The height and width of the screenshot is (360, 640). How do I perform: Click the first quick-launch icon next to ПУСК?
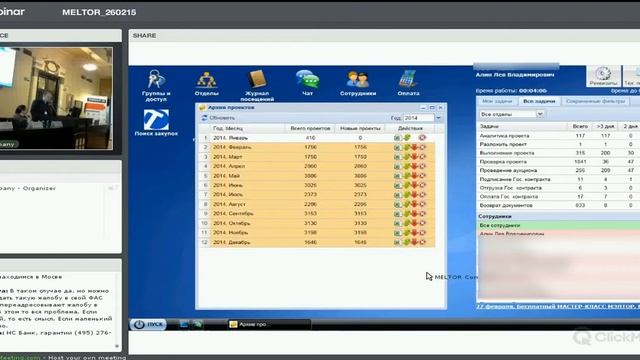point(184,324)
